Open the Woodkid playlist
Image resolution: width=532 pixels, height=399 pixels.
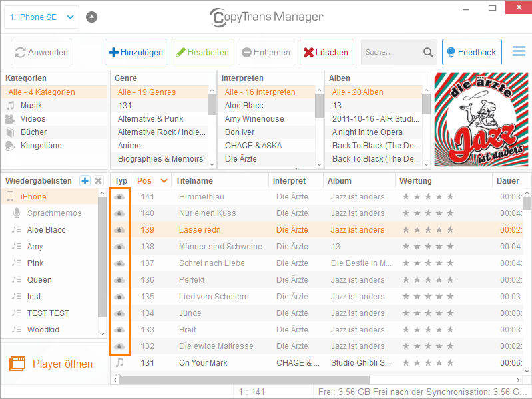(50, 329)
